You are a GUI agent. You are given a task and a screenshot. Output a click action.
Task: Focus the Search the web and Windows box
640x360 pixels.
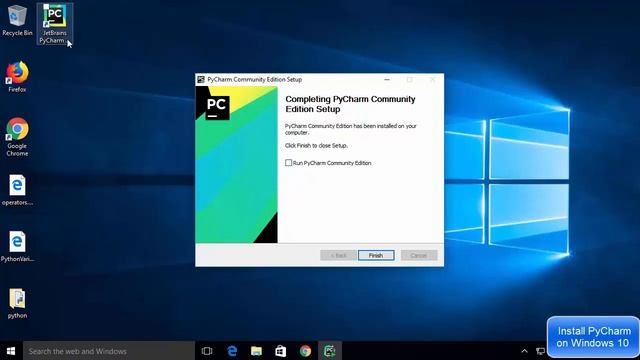(x=109, y=351)
